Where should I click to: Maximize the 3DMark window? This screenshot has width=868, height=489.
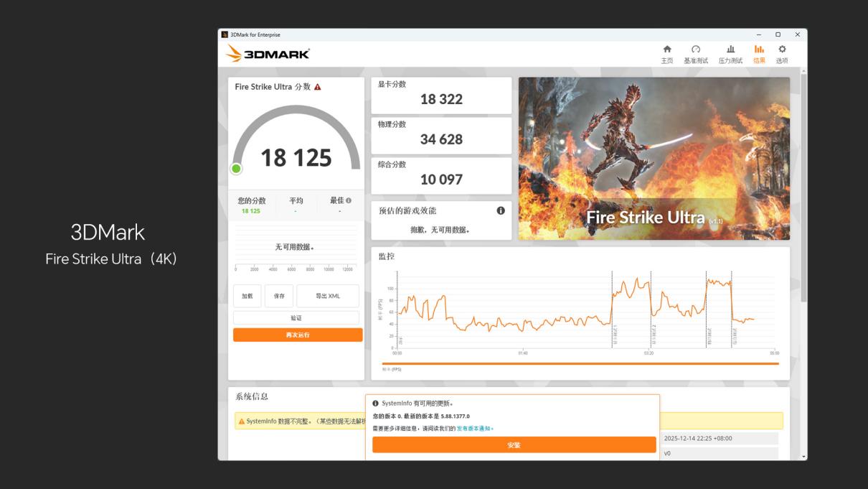point(778,34)
